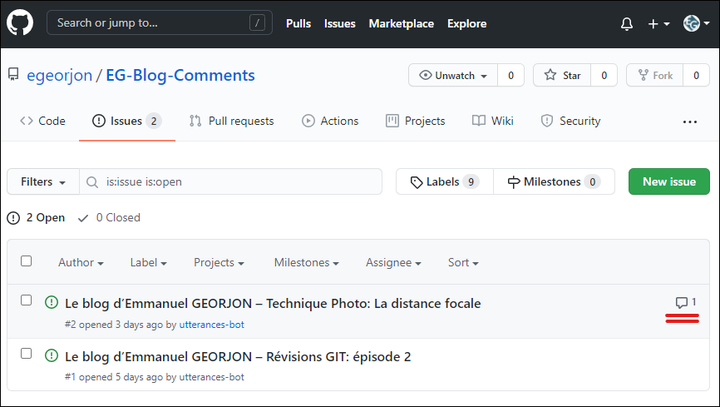Open the notifications bell
720x407 pixels.
click(x=626, y=23)
